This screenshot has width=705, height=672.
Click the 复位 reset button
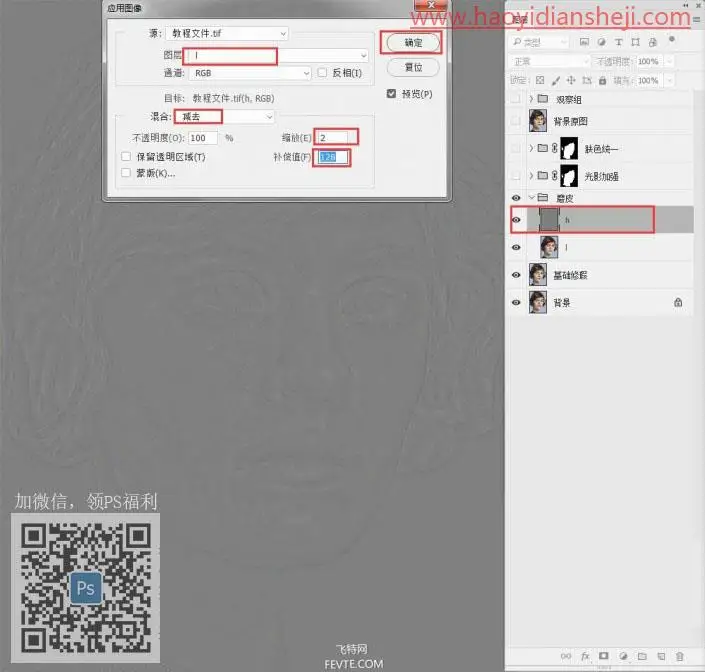(x=413, y=67)
